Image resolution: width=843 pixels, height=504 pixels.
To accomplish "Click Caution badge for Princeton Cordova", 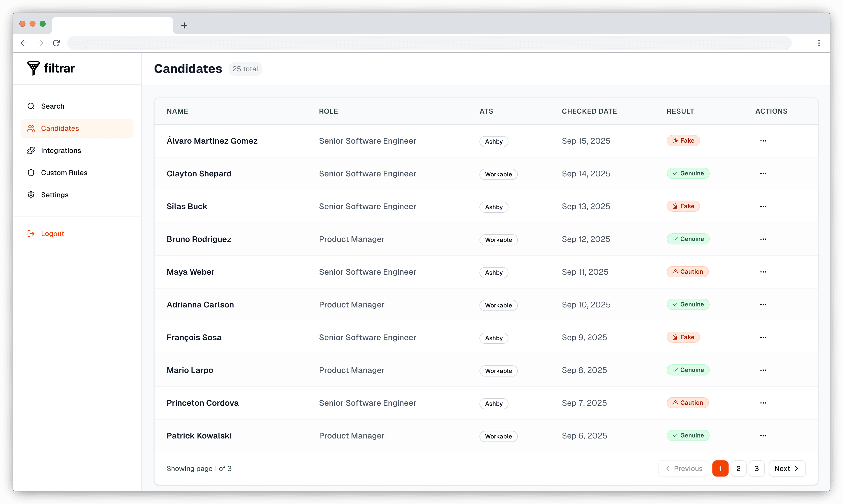I will (687, 403).
